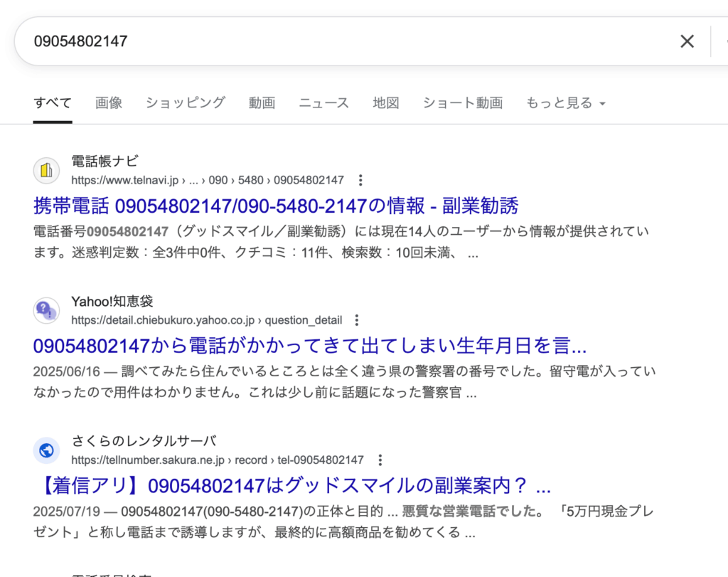Click the snippet dated 2025/07/19
The height and width of the screenshot is (577, 728).
(x=343, y=522)
